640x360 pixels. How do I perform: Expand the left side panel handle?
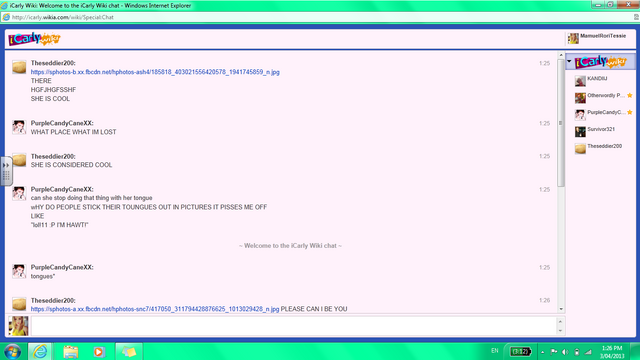click(x=6, y=171)
